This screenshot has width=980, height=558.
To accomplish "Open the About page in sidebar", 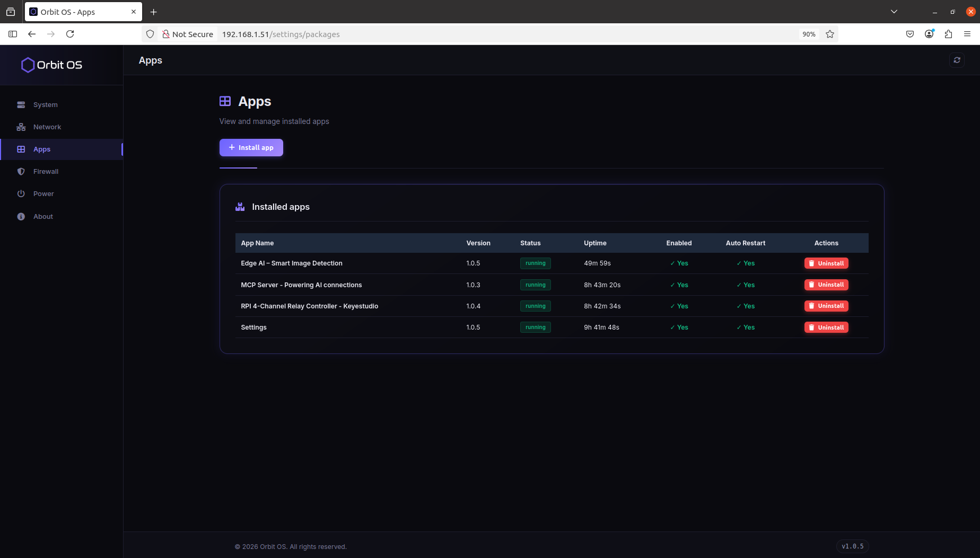I will (43, 217).
